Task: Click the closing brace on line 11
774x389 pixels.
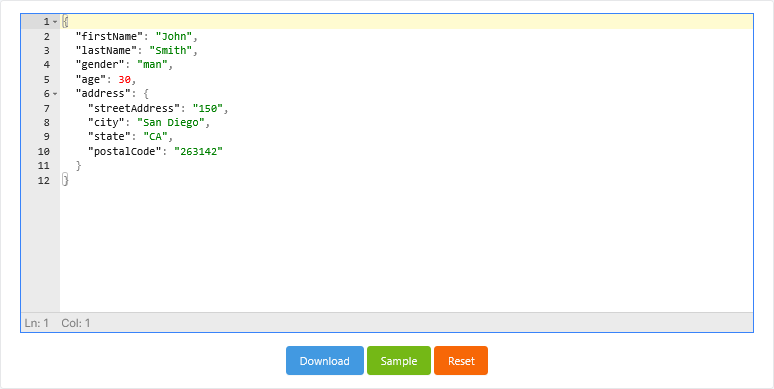Action: click(x=78, y=166)
